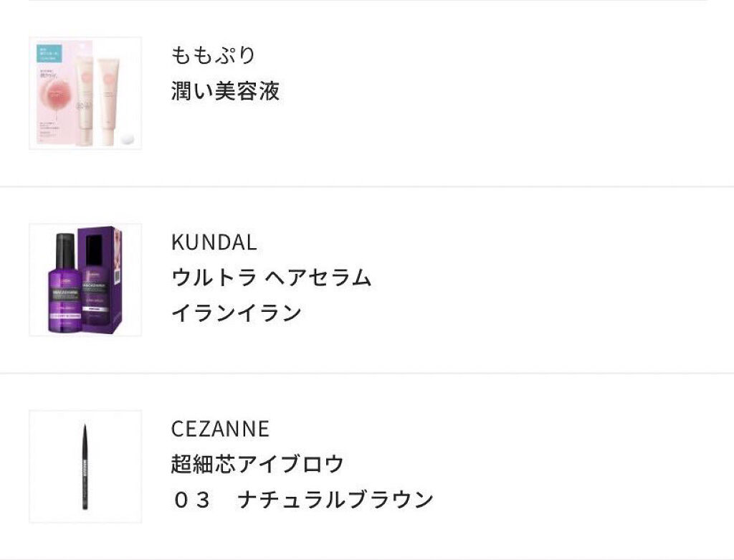Viewport: 734px width, 560px height.
Task: Open the 超細芯アイブロウ product title
Action: 257,464
